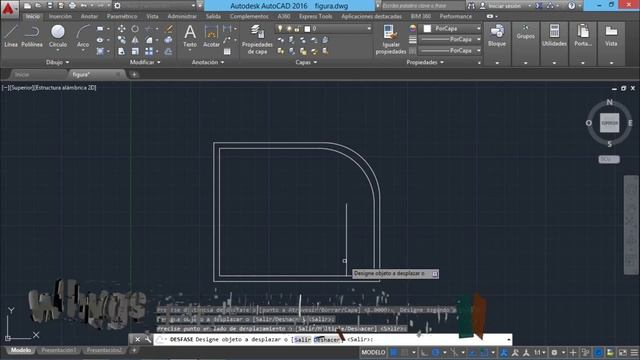Toggle MODELO space button in status bar
The image size is (640, 360).
point(373,352)
